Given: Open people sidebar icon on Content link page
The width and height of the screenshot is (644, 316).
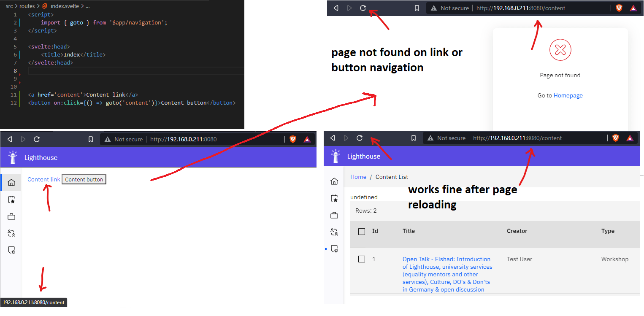Looking at the screenshot, I should click(11, 233).
